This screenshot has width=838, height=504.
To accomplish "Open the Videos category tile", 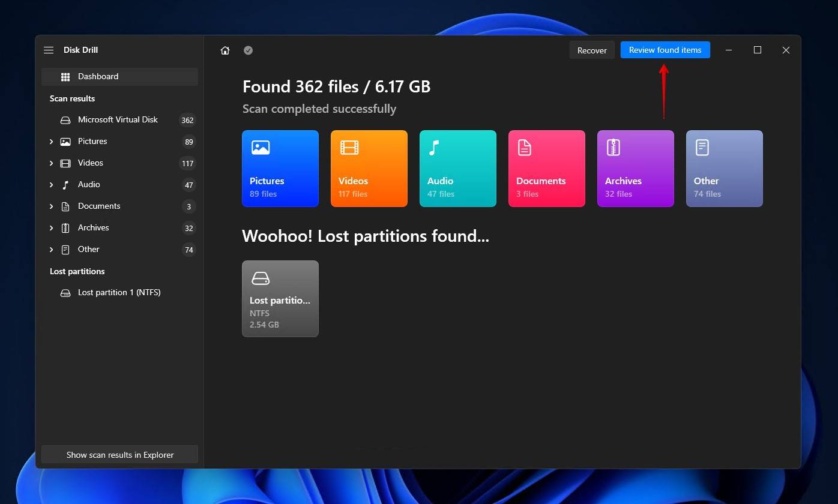I will point(369,169).
